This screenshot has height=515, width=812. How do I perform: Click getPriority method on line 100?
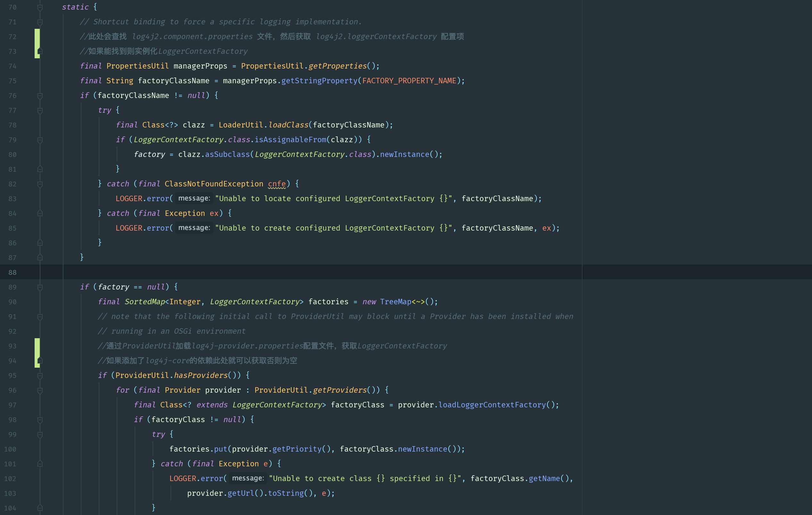297,449
